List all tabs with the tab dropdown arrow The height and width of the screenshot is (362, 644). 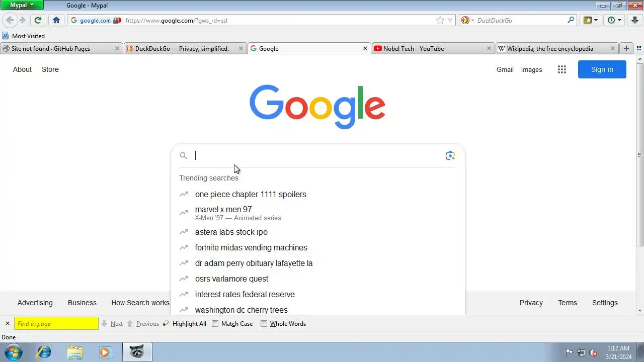[638, 48]
